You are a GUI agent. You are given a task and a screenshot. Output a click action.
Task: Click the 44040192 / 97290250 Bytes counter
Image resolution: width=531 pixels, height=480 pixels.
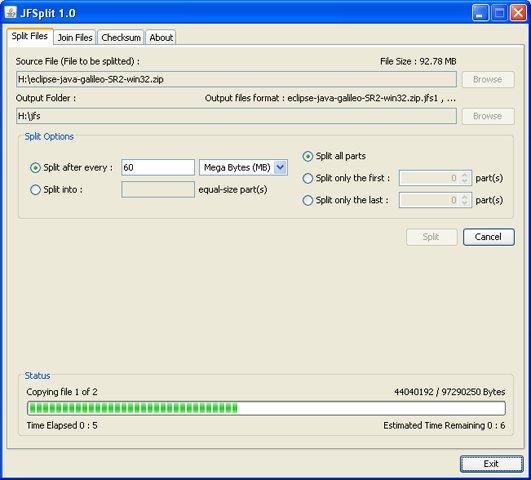click(x=449, y=392)
